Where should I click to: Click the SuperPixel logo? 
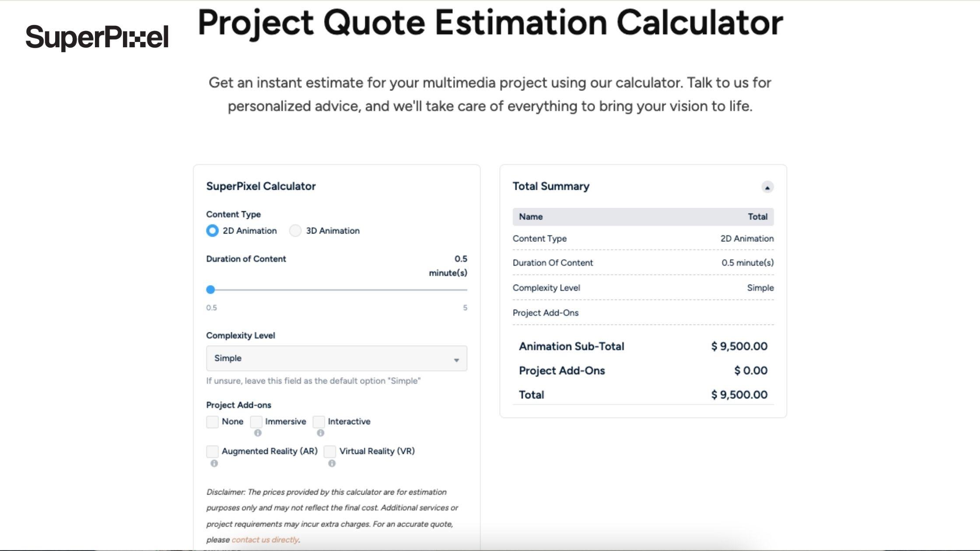tap(97, 37)
